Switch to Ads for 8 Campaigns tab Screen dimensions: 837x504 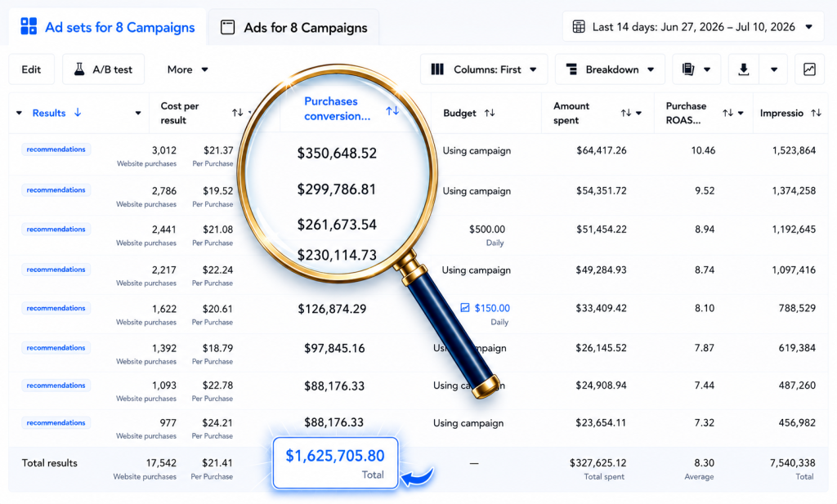(293, 27)
